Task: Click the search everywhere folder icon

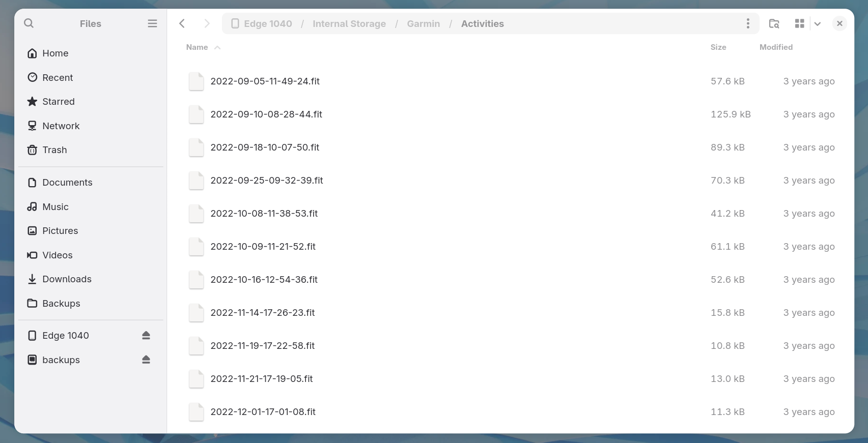Action: point(774,23)
